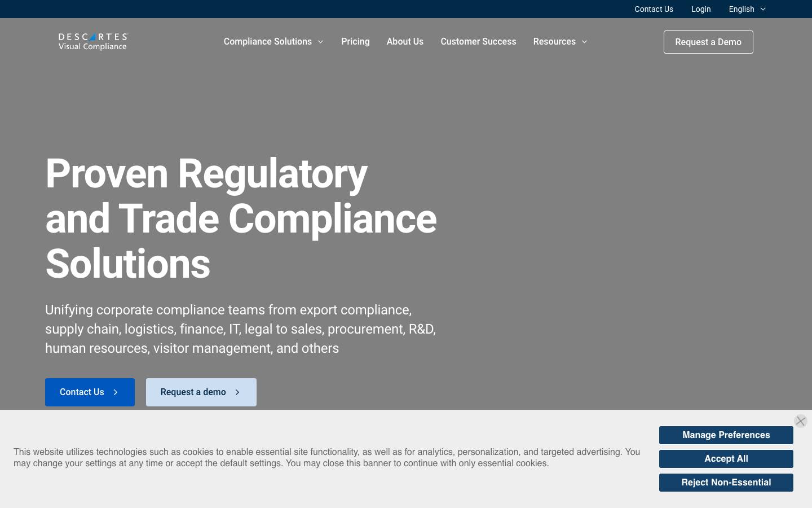Close the cookie banner with X icon

pyautogui.click(x=800, y=421)
